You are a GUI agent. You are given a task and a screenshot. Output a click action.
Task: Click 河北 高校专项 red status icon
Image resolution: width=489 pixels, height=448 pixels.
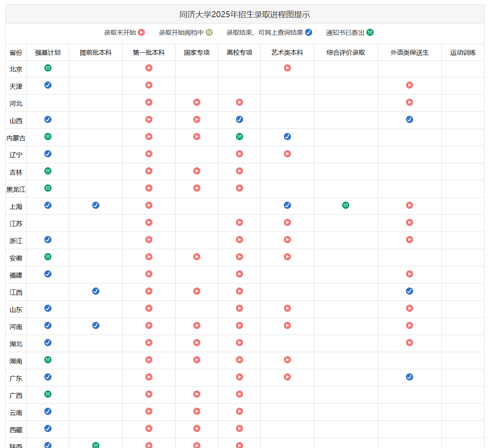tap(240, 102)
